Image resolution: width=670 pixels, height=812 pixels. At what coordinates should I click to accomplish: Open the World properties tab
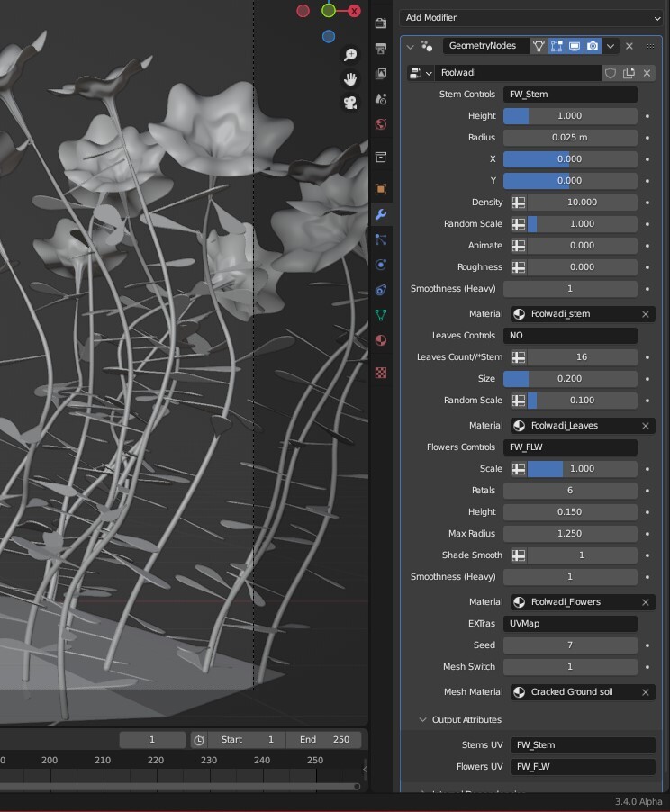[381, 124]
